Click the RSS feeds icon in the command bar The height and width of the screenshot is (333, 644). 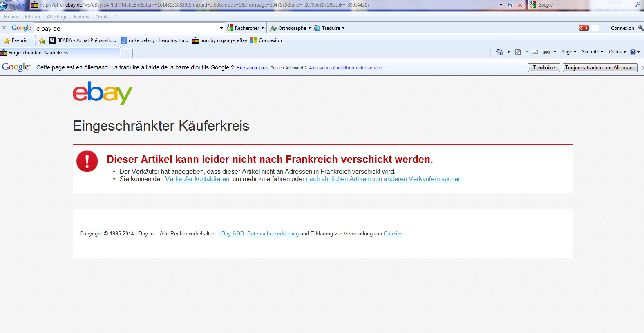[518, 52]
